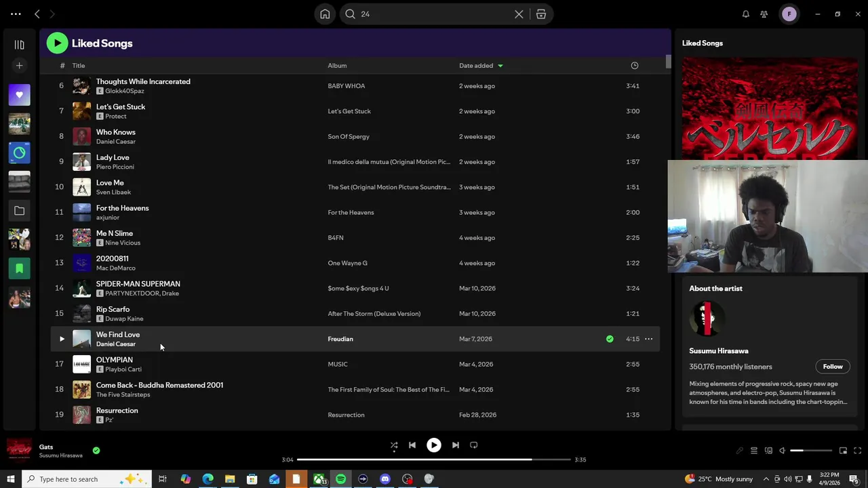Screen dimensions: 868x488
Task: Click the Berserk album art in right panel
Action: pos(770,108)
